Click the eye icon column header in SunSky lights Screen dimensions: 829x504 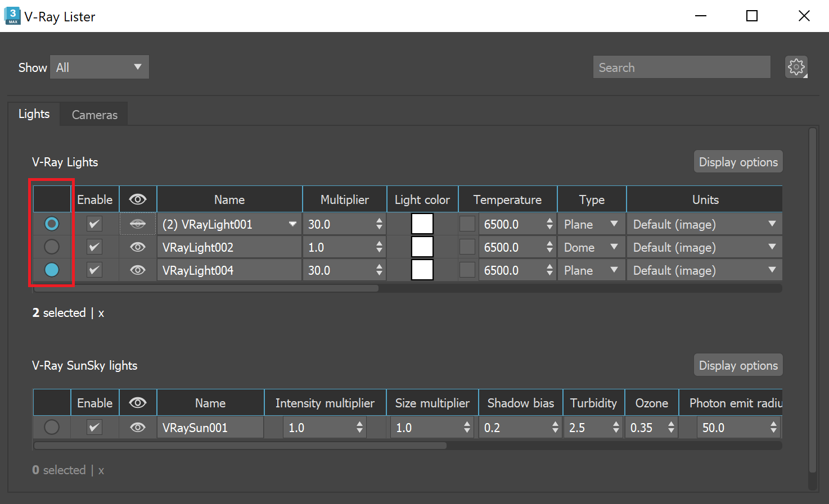138,403
